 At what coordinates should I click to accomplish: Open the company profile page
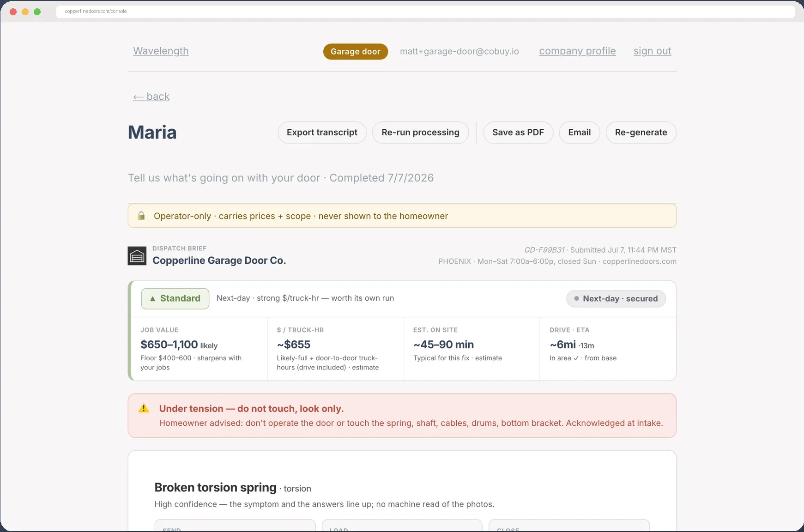[x=577, y=51]
